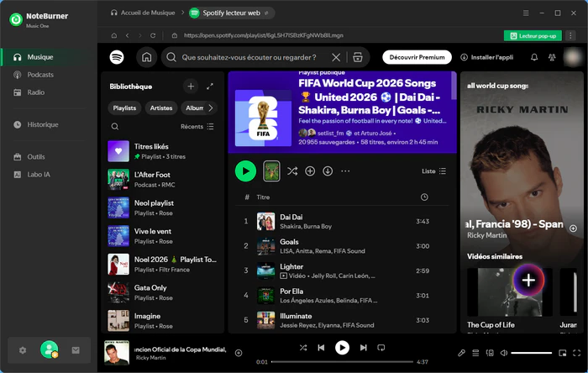Image resolution: width=588 pixels, height=373 pixels.
Task: Download the playlist arrow icon
Action: pos(328,171)
